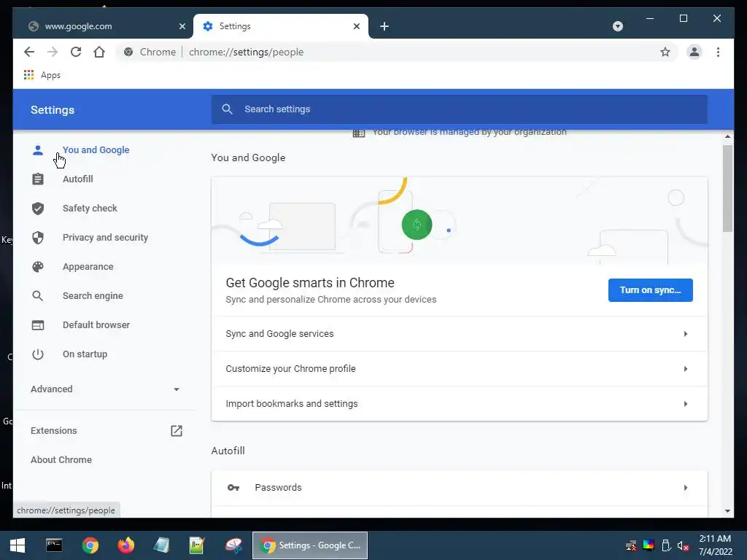Select the Settings - Google Chrome taskbar button
747x560 pixels.
309,545
